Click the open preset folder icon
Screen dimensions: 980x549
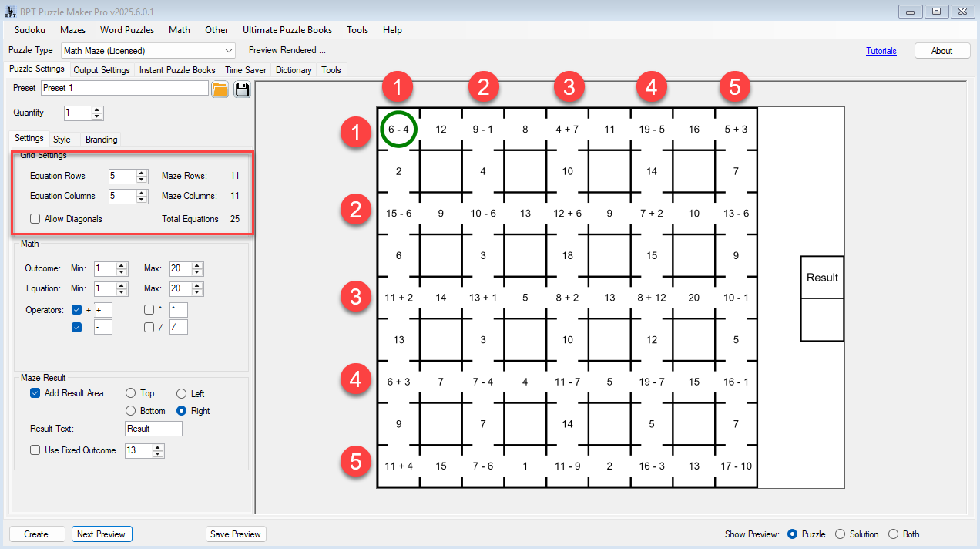tap(220, 89)
